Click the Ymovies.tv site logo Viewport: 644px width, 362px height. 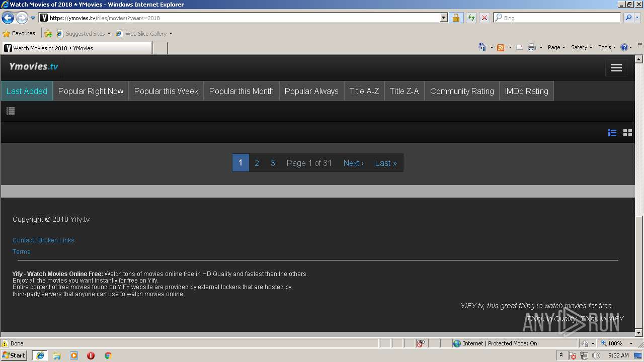pos(34,66)
